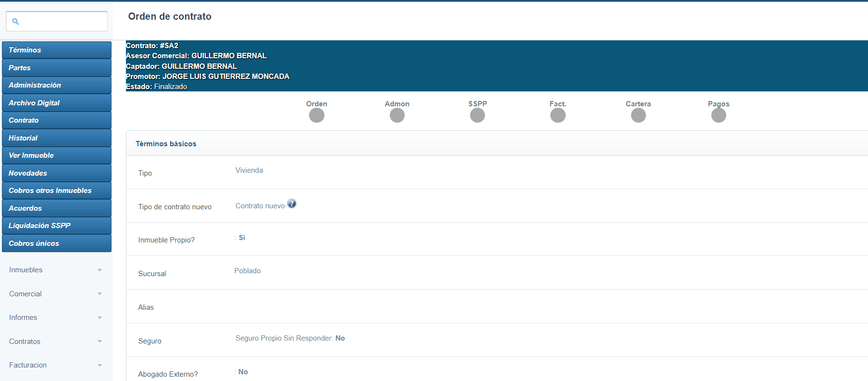The height and width of the screenshot is (381, 868).
Task: Click the 'Alias' field label
Action: pyautogui.click(x=146, y=307)
